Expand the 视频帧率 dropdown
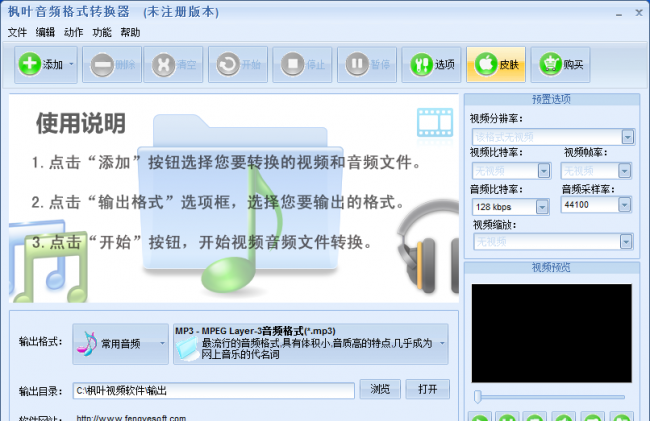The height and width of the screenshot is (421, 650). tap(624, 171)
